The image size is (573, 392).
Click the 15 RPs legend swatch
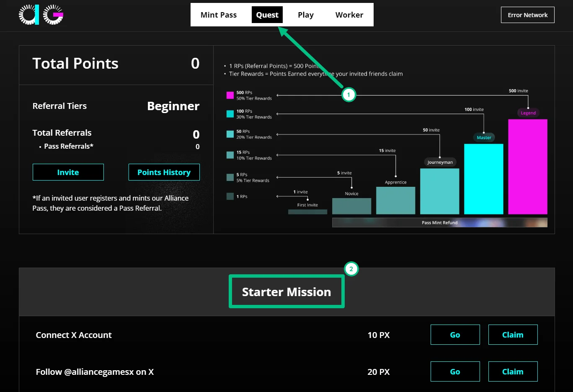(x=230, y=155)
